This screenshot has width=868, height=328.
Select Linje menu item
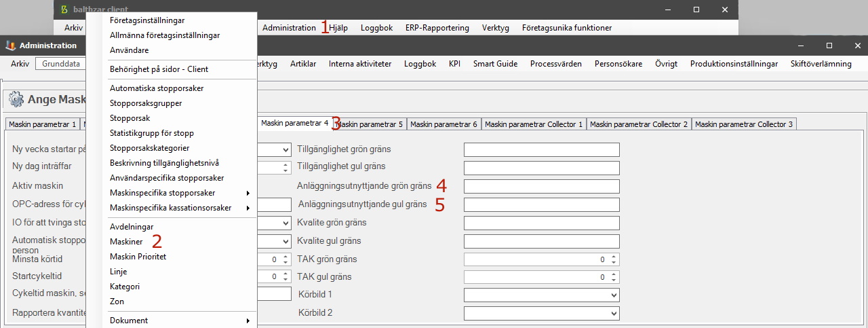pyautogui.click(x=118, y=272)
